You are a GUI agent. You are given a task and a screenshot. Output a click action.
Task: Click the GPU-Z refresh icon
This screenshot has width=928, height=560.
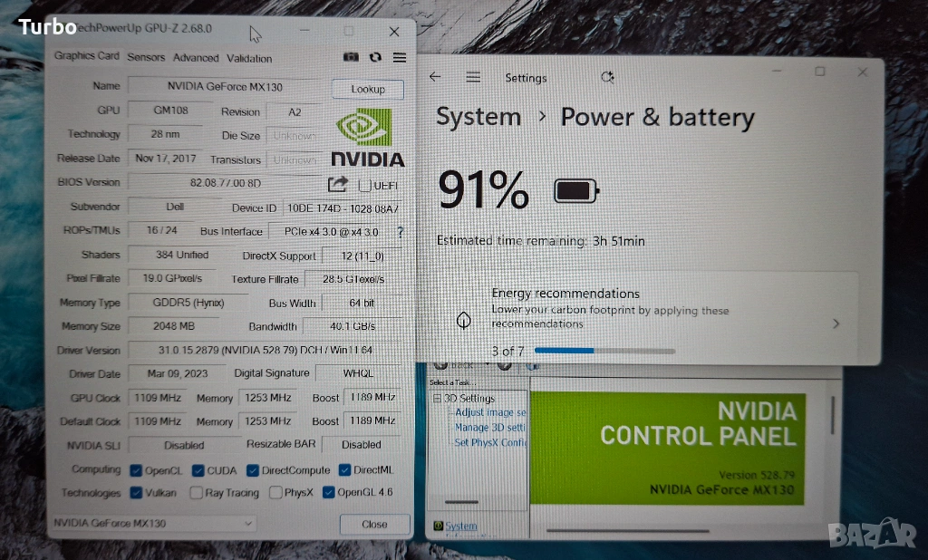click(375, 57)
